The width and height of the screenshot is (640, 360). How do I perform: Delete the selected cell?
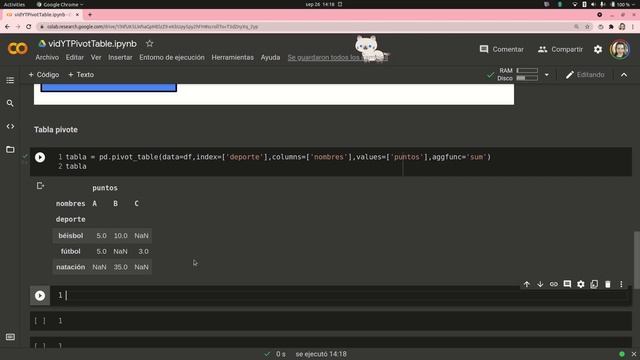point(608,284)
